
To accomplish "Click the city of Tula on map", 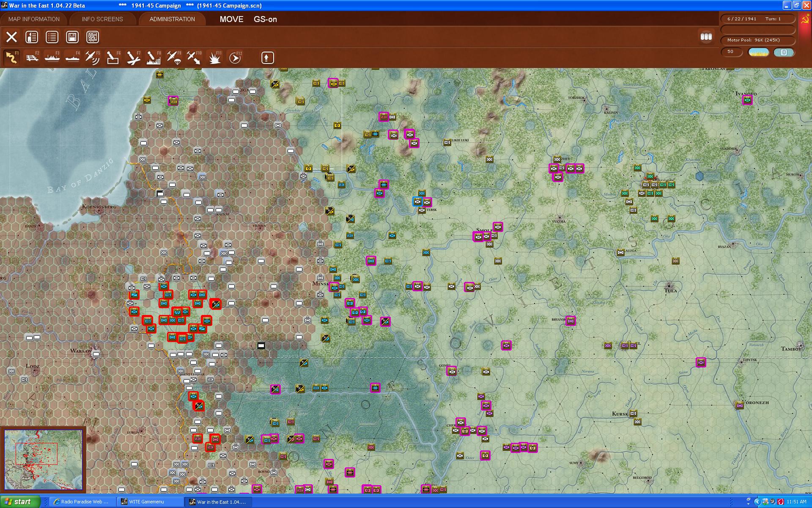I will pyautogui.click(x=670, y=287).
